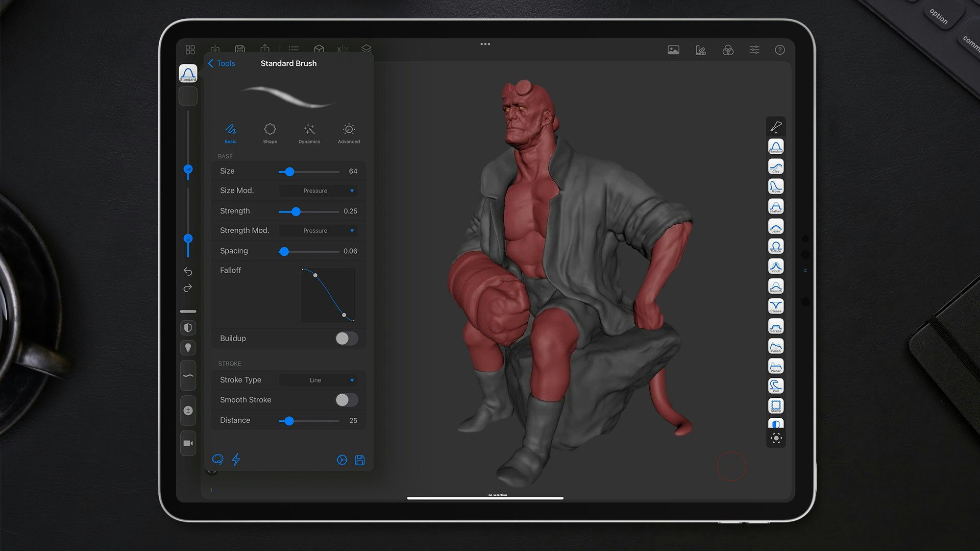Switch to the Advanced tab
Image resolution: width=980 pixels, height=551 pixels.
coord(349,133)
